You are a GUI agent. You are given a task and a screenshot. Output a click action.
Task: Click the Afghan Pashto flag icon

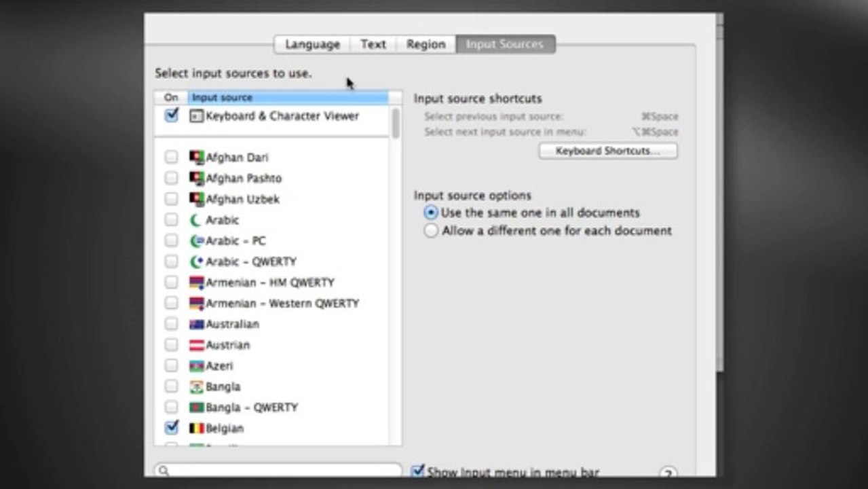click(197, 178)
